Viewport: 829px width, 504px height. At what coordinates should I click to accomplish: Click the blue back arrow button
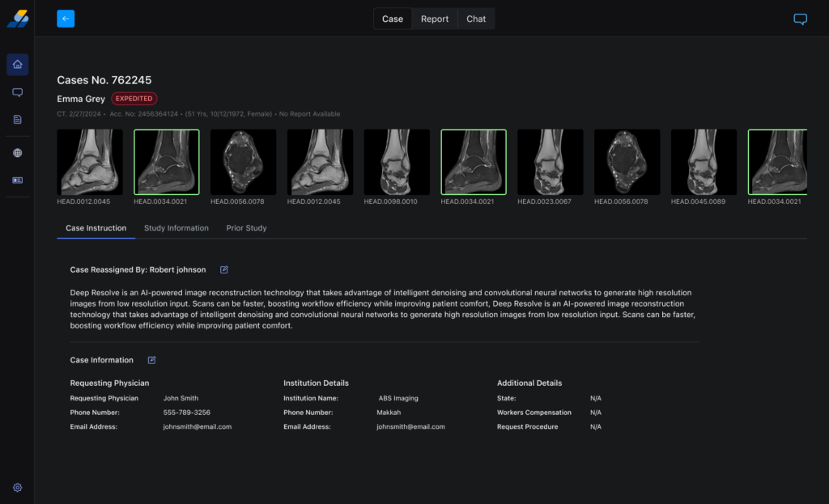(x=66, y=19)
